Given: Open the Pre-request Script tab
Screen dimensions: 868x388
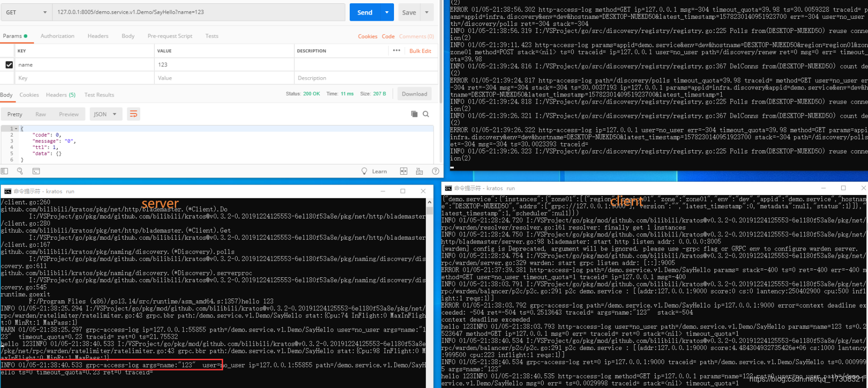Looking at the screenshot, I should click(170, 36).
